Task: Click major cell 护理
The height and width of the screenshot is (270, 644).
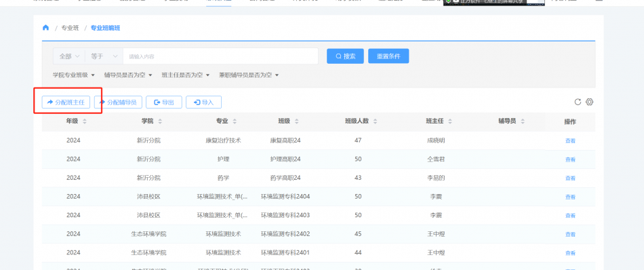Action: coord(223,159)
